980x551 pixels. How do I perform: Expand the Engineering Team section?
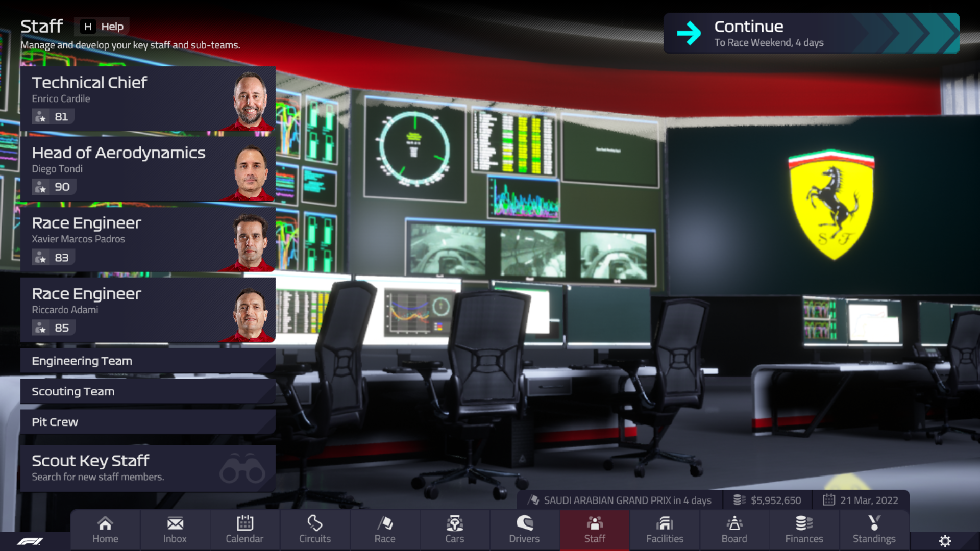tap(148, 361)
